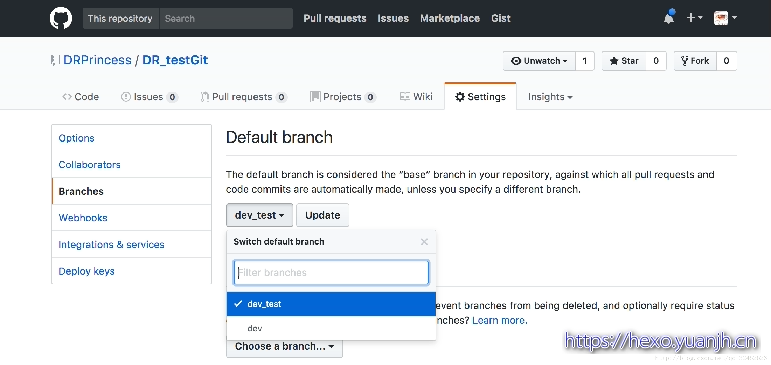This screenshot has height=365, width=771.
Task: Open the Choose a branch dropdown
Action: pos(284,346)
